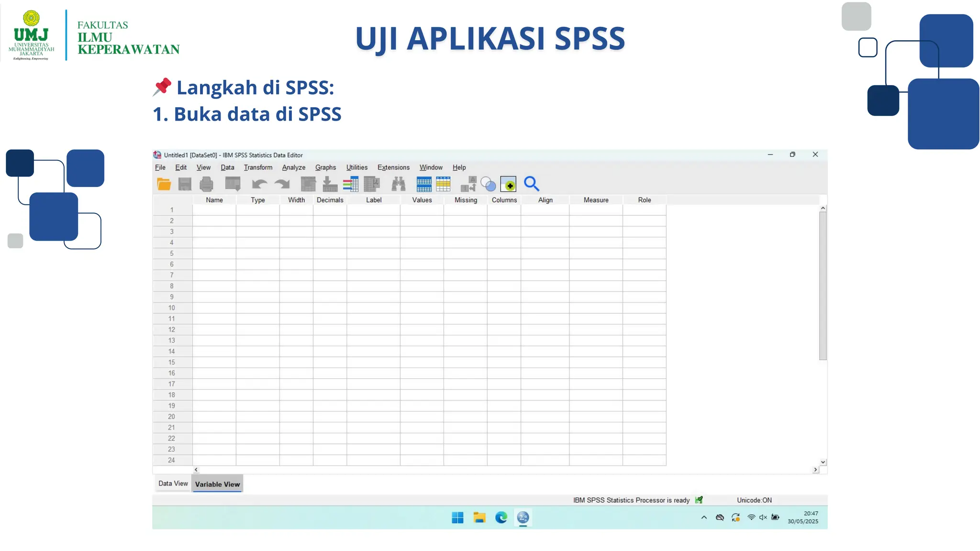This screenshot has width=980, height=551.
Task: Click the battery tray icon
Action: point(776,518)
